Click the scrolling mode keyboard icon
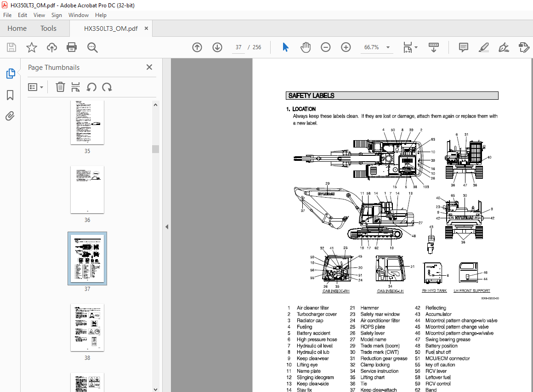This screenshot has width=533, height=392. pyautogui.click(x=434, y=47)
